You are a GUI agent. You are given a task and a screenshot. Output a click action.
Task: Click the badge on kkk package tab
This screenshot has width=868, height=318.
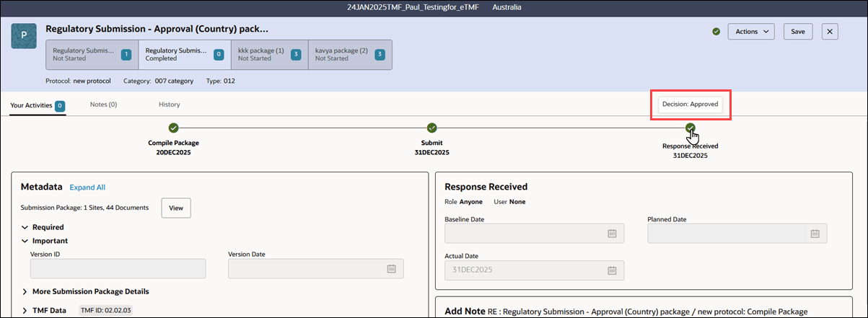tap(296, 54)
